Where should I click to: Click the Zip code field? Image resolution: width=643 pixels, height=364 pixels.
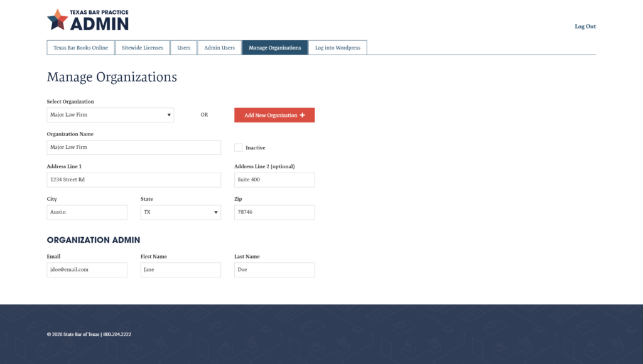[x=274, y=212]
